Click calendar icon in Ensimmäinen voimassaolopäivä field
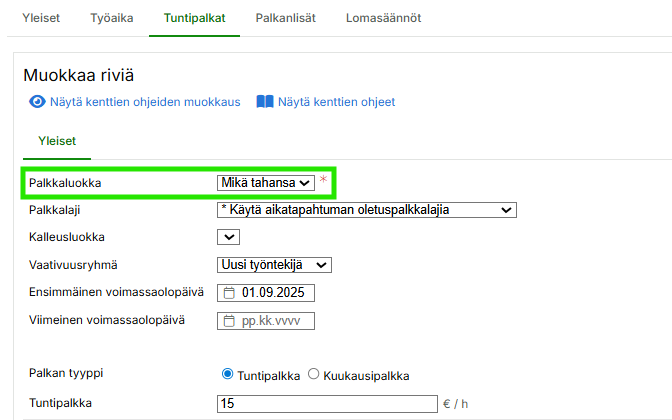This screenshot has height=420, width=672. (229, 293)
